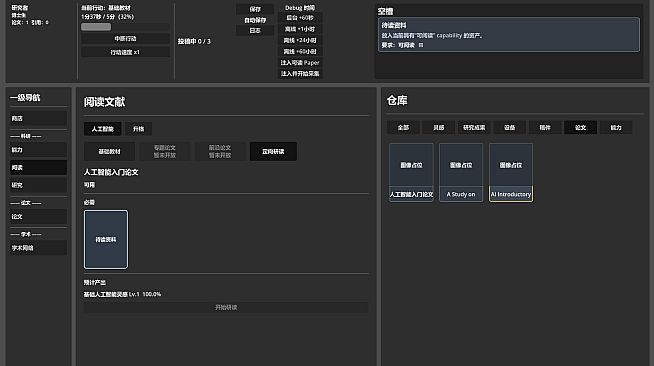Click the disabled 专题论文 tab
The image size is (654, 366).
click(164, 151)
